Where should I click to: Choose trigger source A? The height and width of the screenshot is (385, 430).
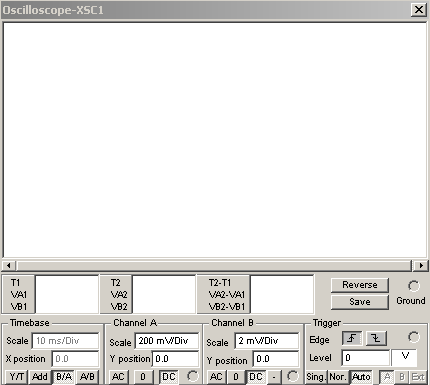click(x=387, y=377)
